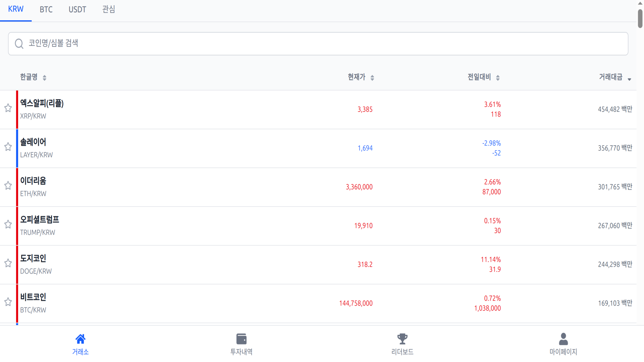Open the 거래소 home icon

(x=80, y=339)
